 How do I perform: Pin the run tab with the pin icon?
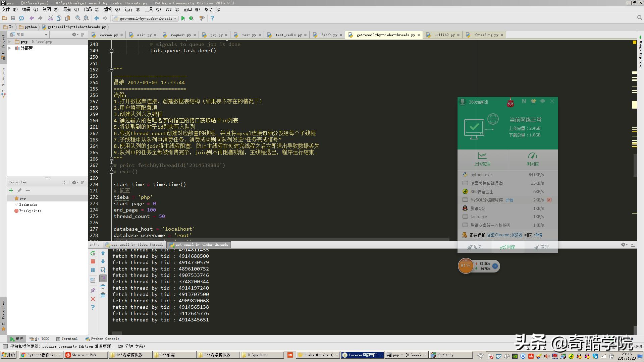tap(93, 290)
